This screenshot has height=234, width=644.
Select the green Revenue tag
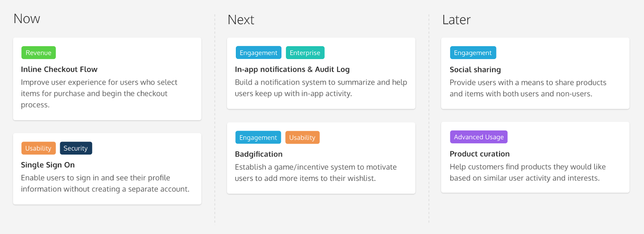(38, 52)
